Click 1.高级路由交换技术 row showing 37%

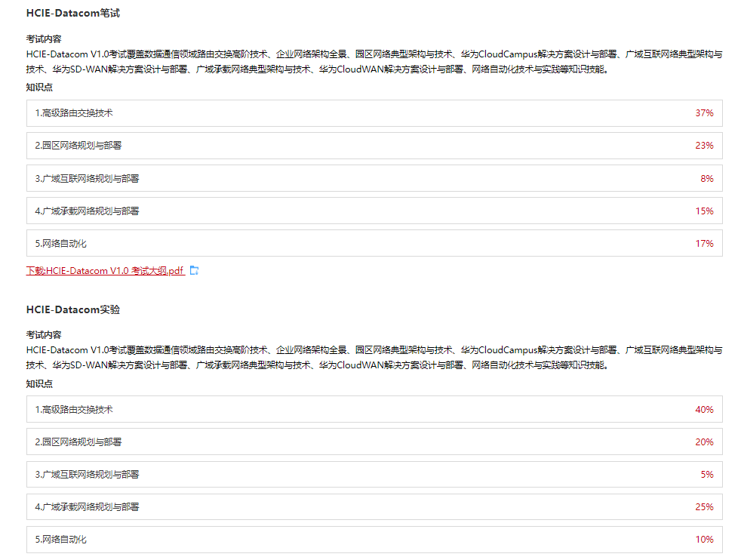pos(374,113)
